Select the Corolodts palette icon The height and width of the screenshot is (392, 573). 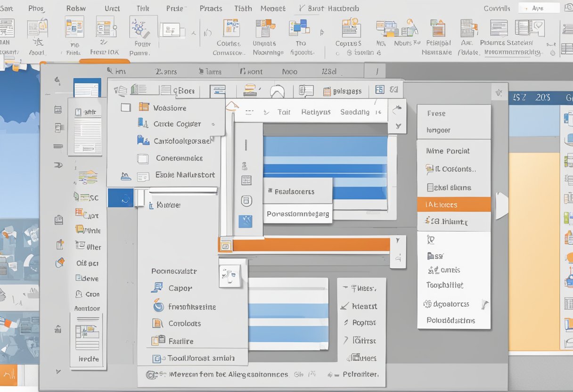click(x=157, y=324)
